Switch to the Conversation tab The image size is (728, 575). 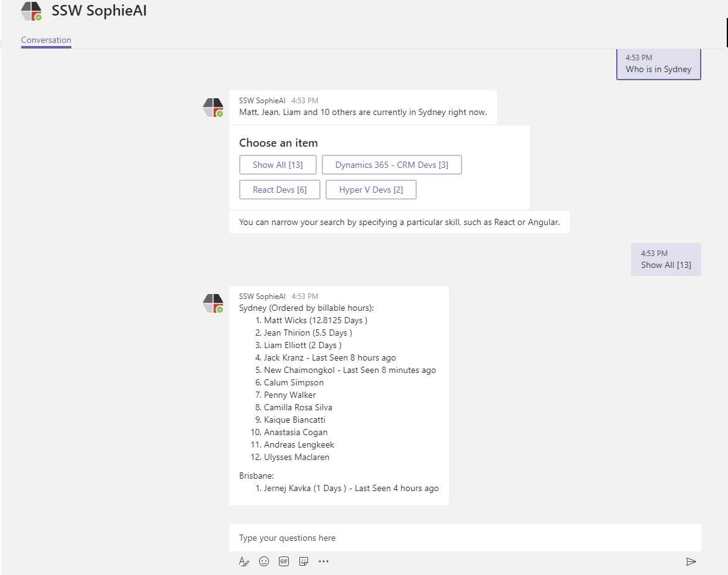coord(46,40)
